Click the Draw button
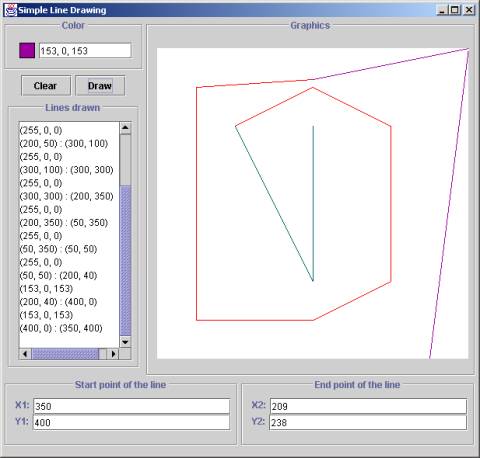The width and height of the screenshot is (480, 458). click(100, 86)
